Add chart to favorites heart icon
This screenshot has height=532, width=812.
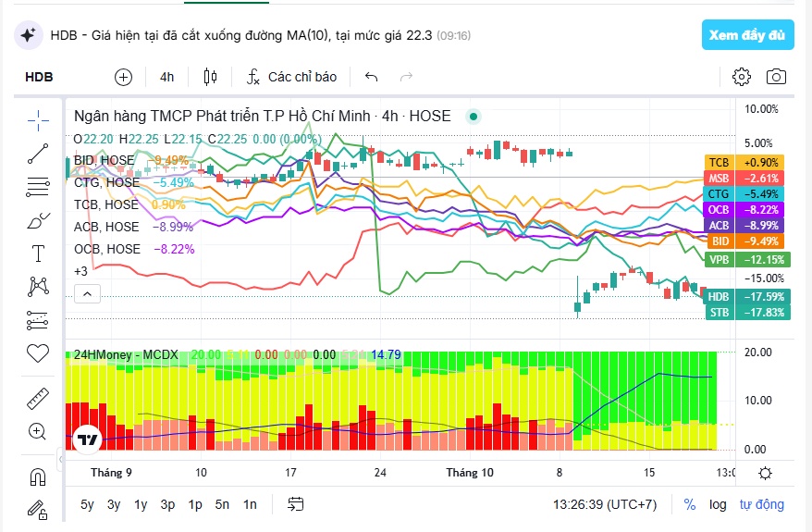(x=38, y=353)
